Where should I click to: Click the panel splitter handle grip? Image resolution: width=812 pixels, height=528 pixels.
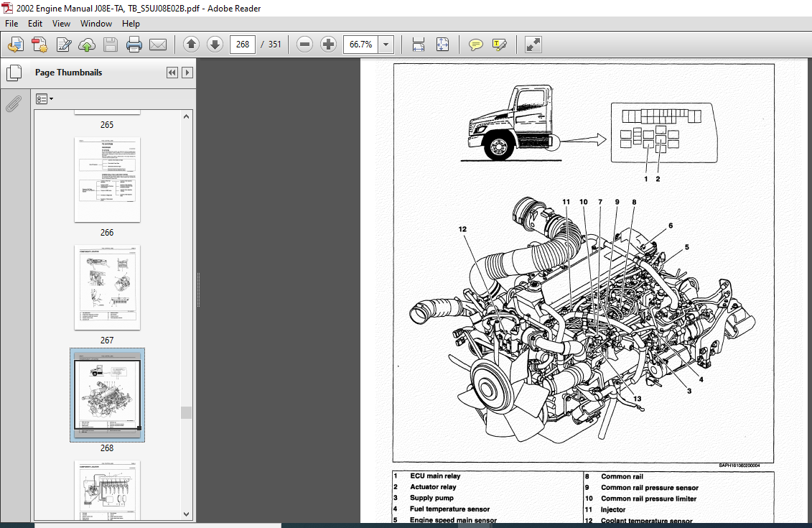point(198,290)
